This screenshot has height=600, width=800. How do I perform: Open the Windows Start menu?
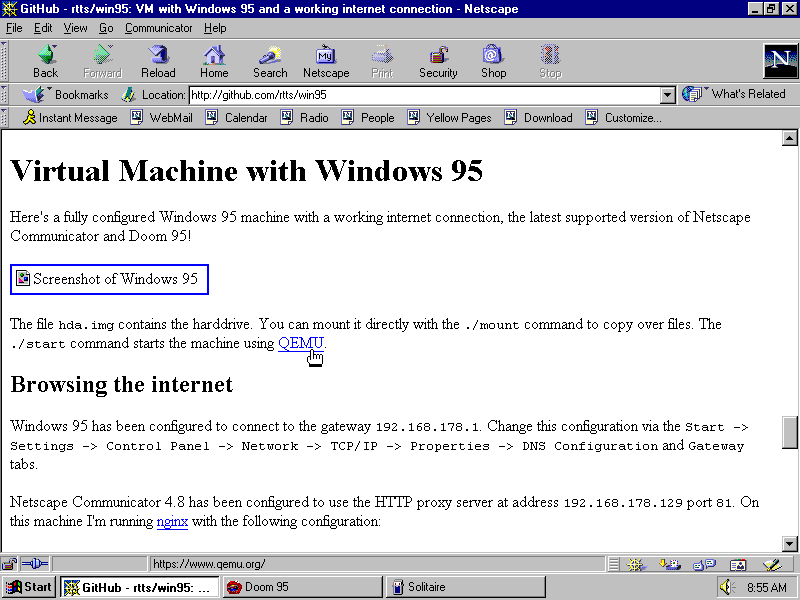[x=29, y=587]
